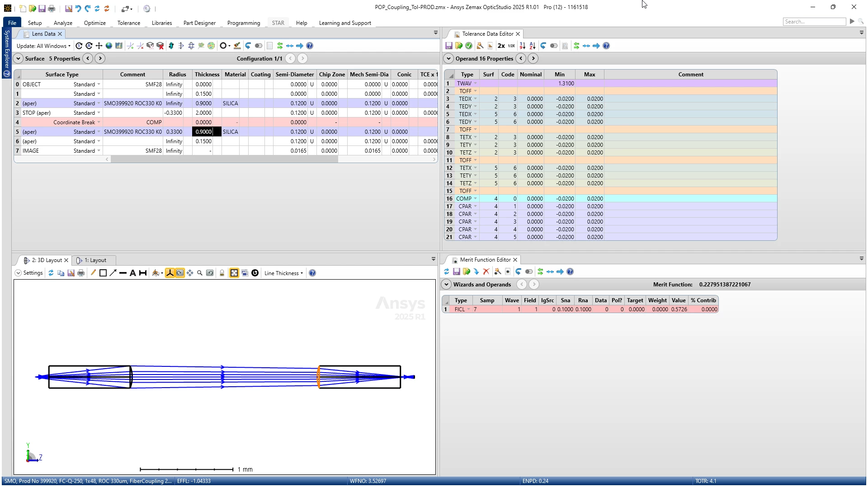Go to previous surface properties arrow
The height and width of the screenshot is (487, 868).
click(x=88, y=58)
